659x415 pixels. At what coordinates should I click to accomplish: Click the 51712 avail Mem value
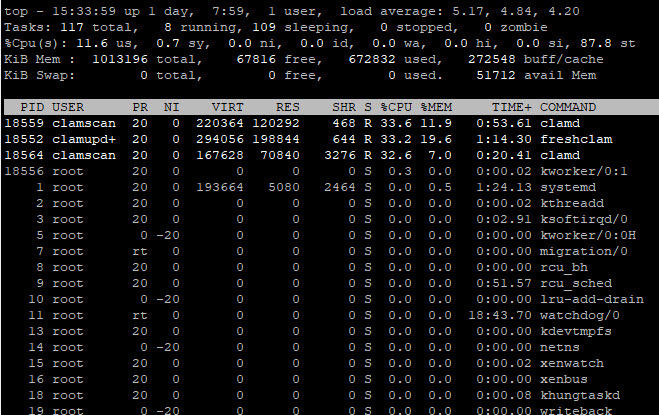[496, 75]
